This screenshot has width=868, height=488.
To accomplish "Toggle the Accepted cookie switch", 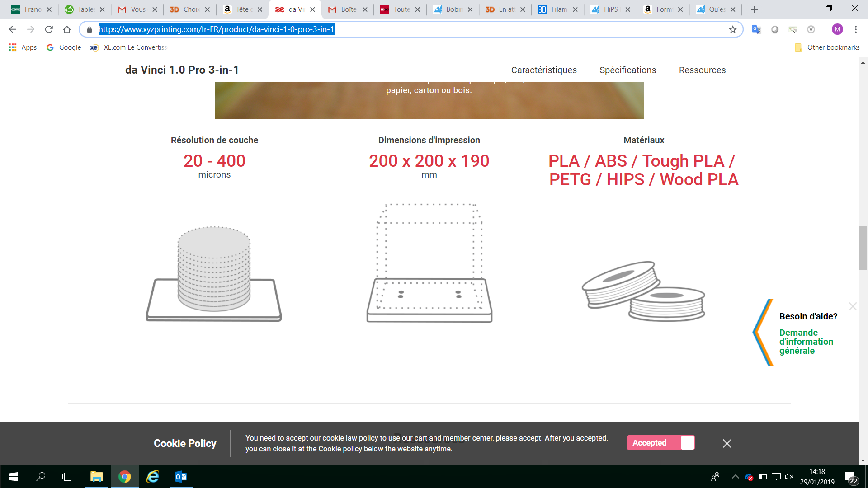I will pos(660,443).
